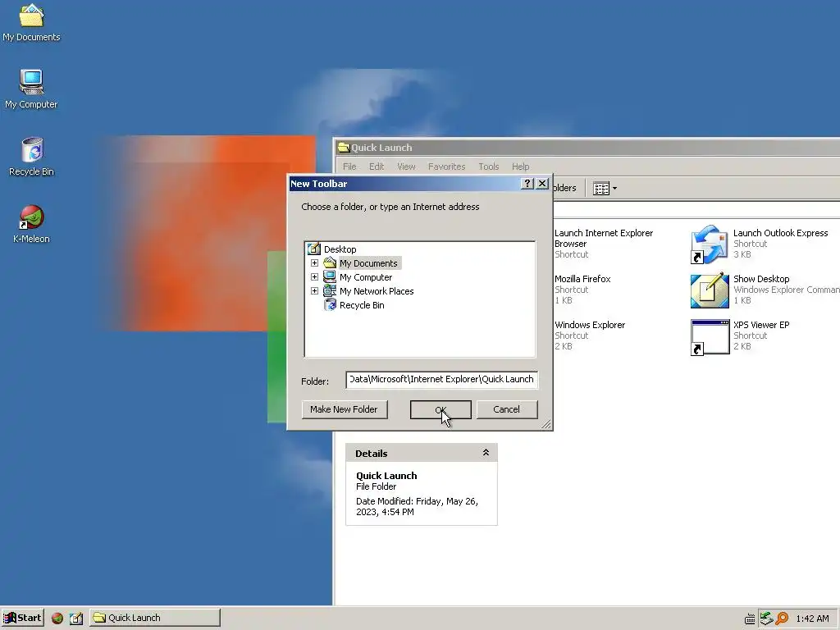The height and width of the screenshot is (630, 840).
Task: Open Help menu in Quick Launch window
Action: click(520, 167)
